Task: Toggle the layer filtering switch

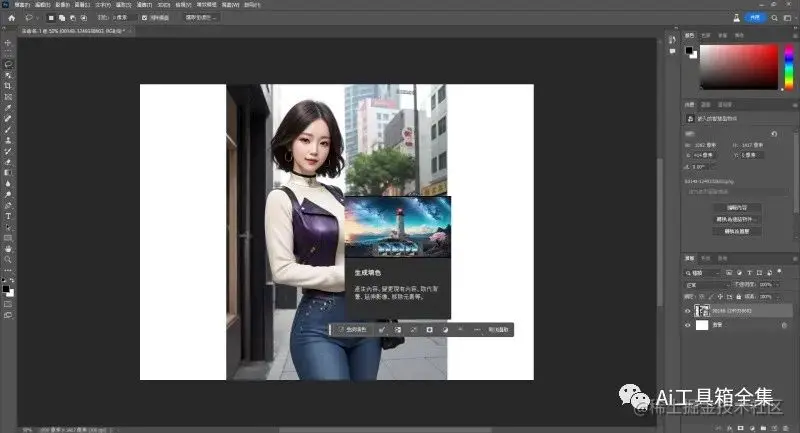Action: click(x=780, y=272)
